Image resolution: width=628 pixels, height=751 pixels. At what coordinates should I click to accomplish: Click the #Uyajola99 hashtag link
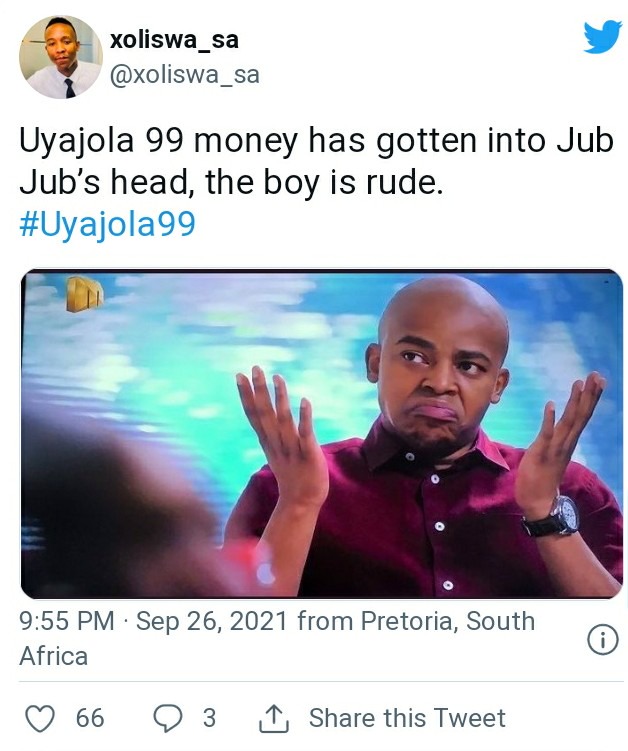click(x=107, y=224)
